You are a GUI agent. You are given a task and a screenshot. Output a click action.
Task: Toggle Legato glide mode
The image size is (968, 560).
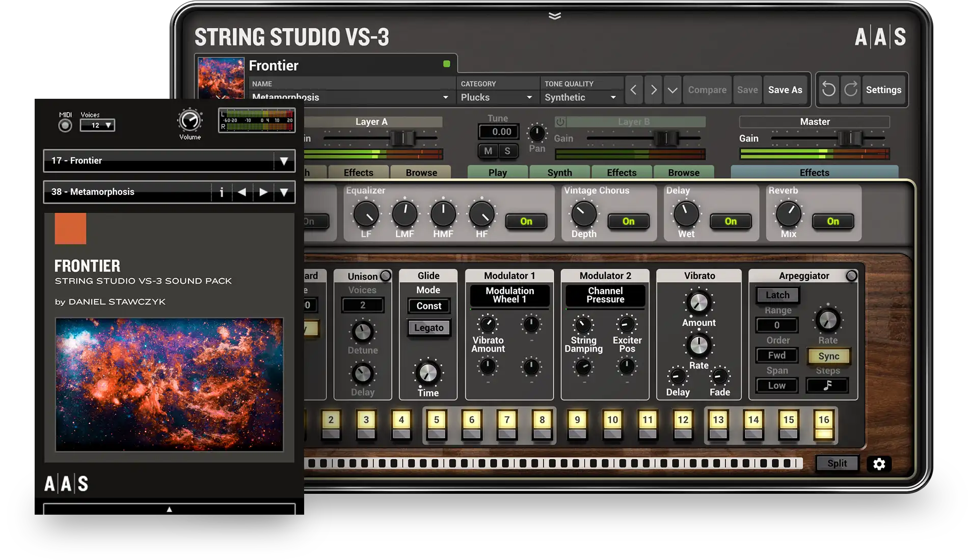pos(428,328)
